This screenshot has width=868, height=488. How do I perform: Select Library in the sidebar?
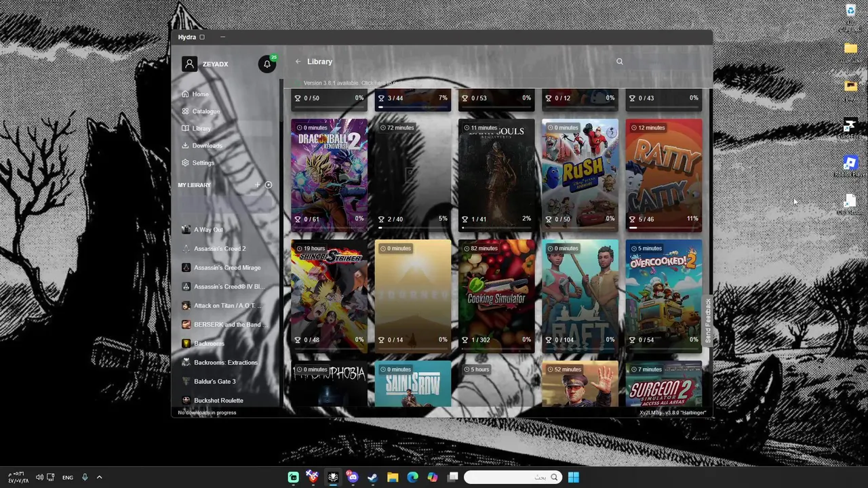(x=226, y=128)
